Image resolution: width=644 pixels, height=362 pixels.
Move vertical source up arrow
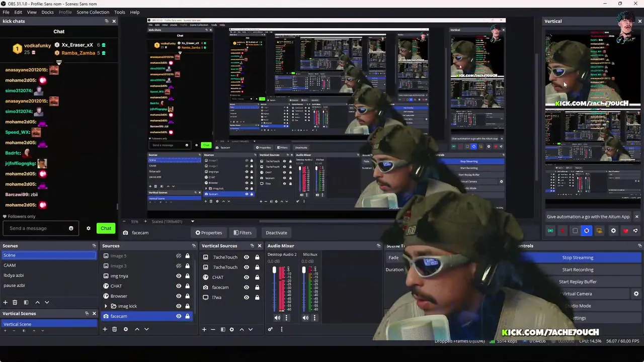pyautogui.click(x=242, y=329)
